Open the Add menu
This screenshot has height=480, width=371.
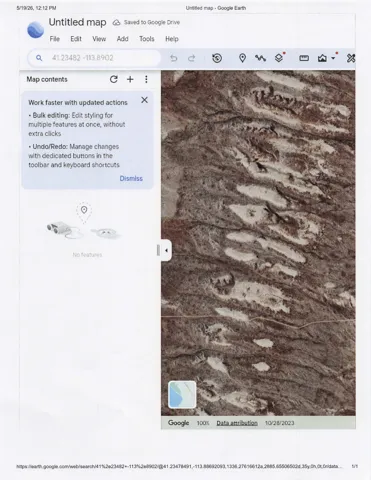[123, 39]
